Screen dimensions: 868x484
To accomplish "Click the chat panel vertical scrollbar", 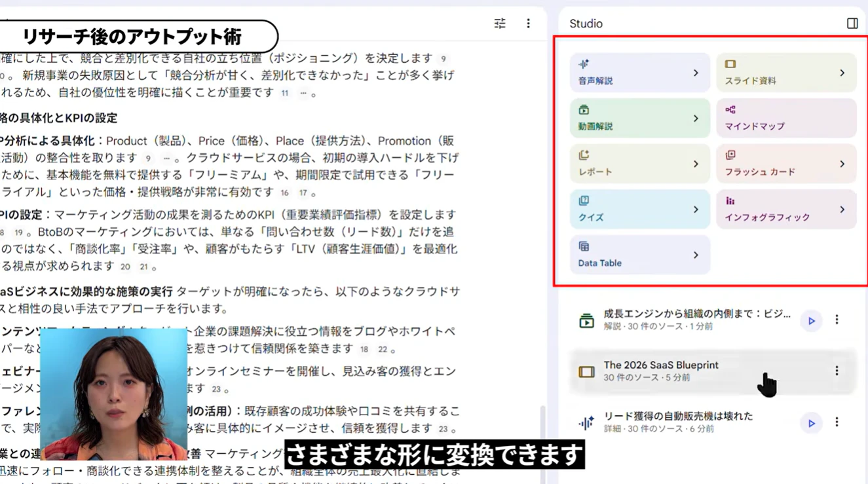I will [x=542, y=445].
